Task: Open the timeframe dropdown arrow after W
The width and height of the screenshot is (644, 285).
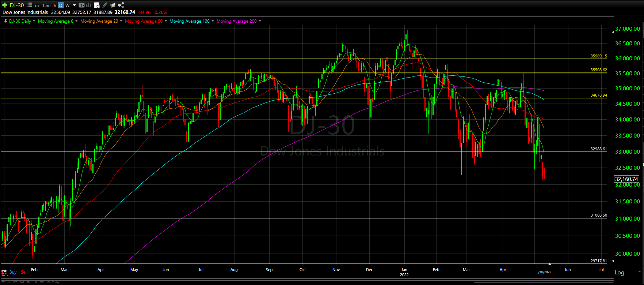Action: pos(74,5)
